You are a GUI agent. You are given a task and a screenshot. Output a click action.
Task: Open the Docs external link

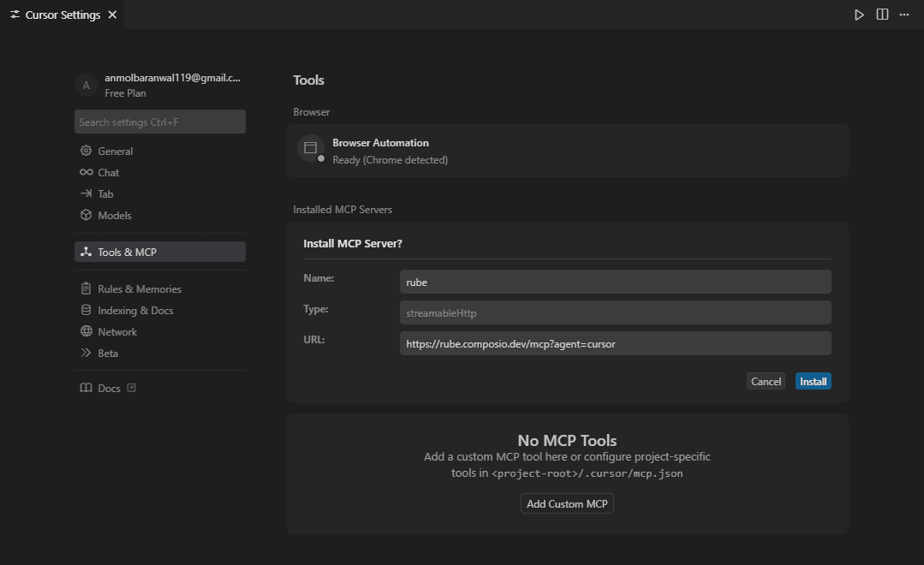[x=130, y=388]
